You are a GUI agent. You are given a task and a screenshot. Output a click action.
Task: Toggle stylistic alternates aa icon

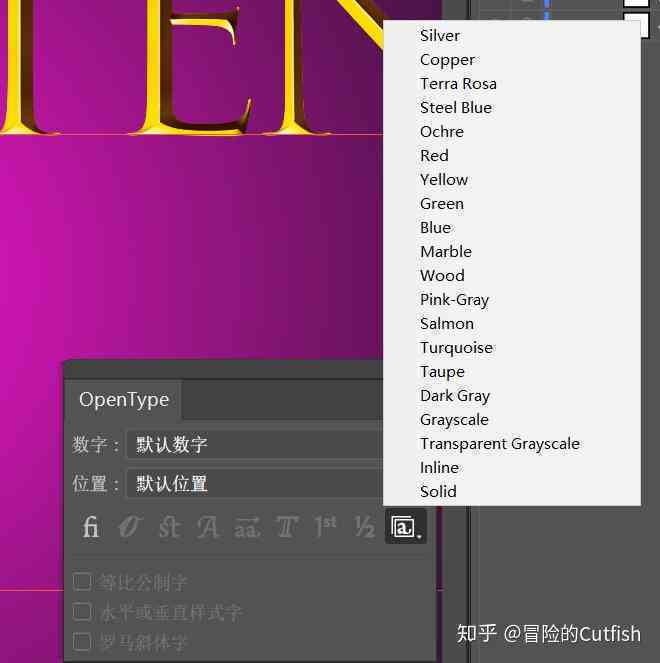pos(247,527)
